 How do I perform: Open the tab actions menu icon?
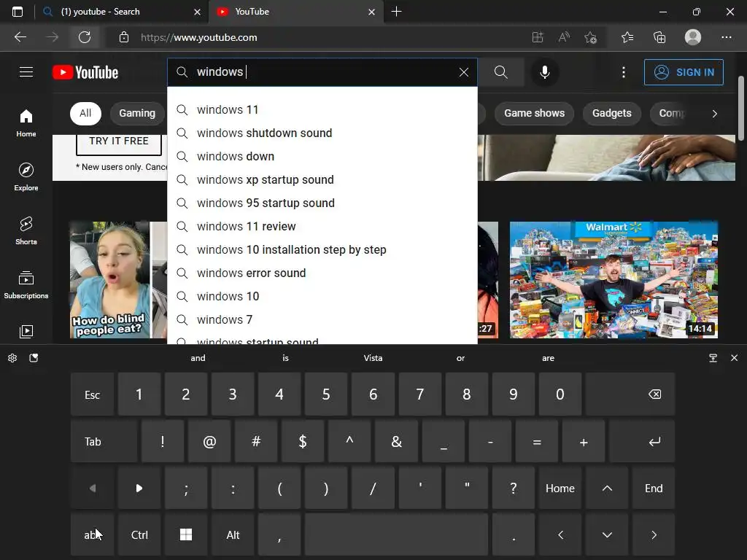coord(18,12)
